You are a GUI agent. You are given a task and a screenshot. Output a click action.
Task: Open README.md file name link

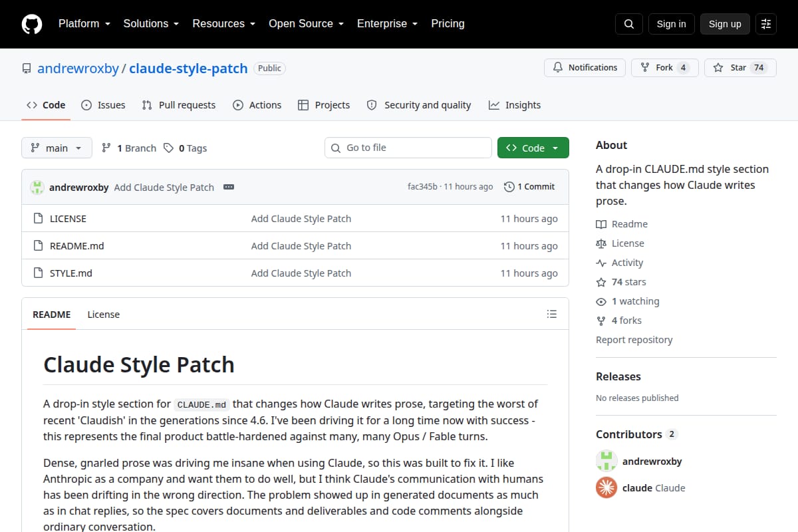pyautogui.click(x=77, y=246)
